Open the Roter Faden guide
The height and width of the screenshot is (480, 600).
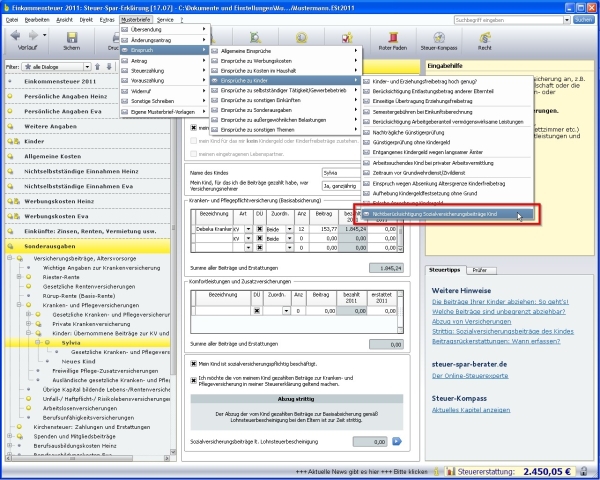pyautogui.click(x=393, y=38)
